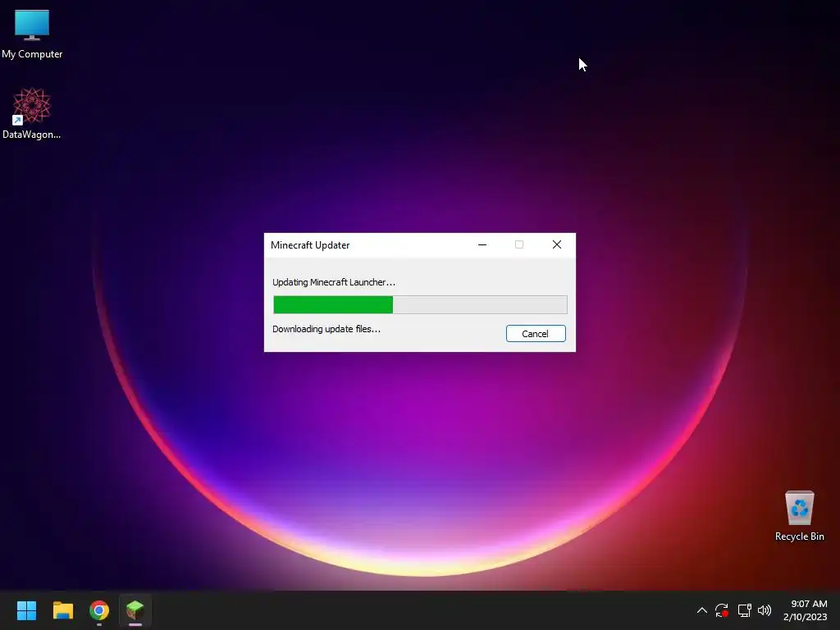This screenshot has height=630, width=840.
Task: Open the clock showing 9:07 AM
Action: point(806,610)
